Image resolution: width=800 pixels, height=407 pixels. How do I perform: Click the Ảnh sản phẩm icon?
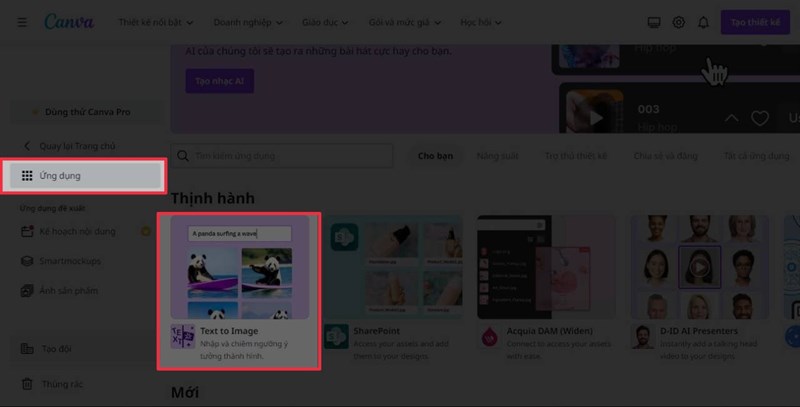click(27, 291)
